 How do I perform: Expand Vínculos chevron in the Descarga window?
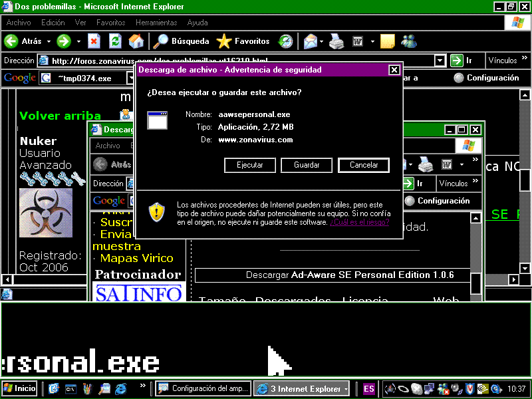pos(475,180)
